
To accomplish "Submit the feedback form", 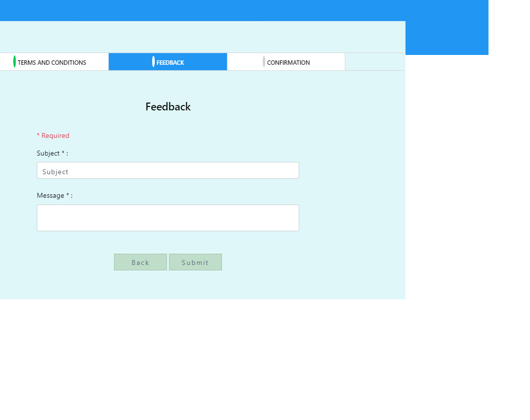I will tap(195, 262).
